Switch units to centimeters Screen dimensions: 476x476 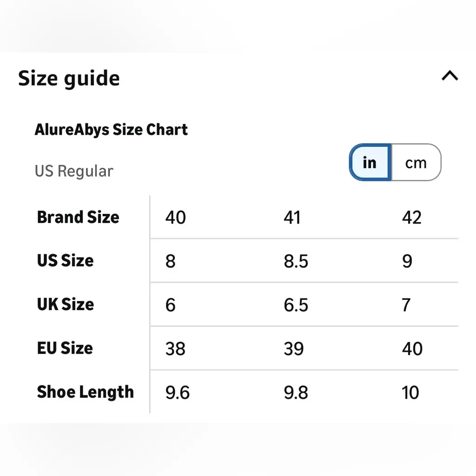[x=416, y=162]
